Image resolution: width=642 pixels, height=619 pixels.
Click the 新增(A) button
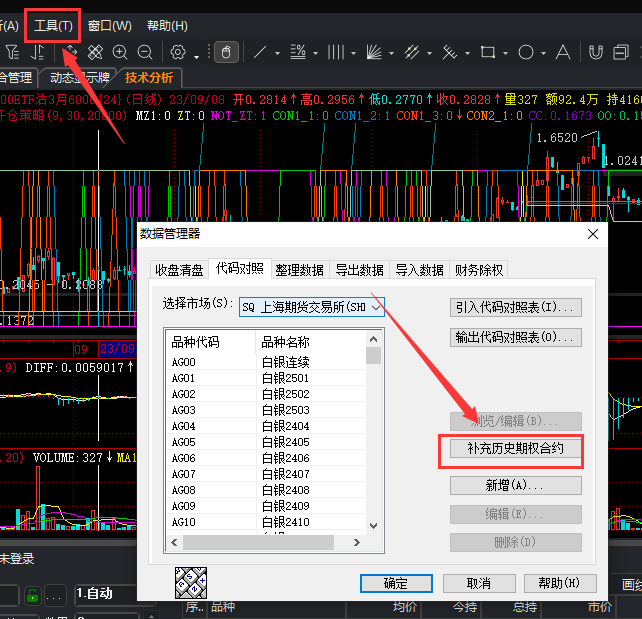(x=515, y=486)
